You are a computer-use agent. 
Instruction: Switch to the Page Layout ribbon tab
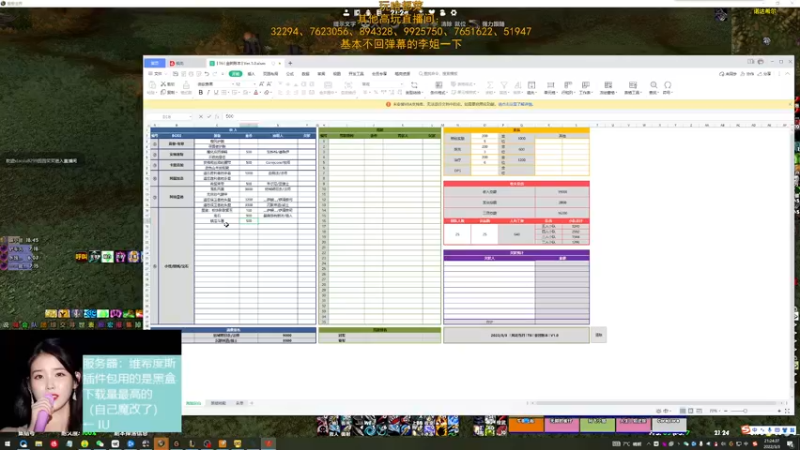pos(270,74)
